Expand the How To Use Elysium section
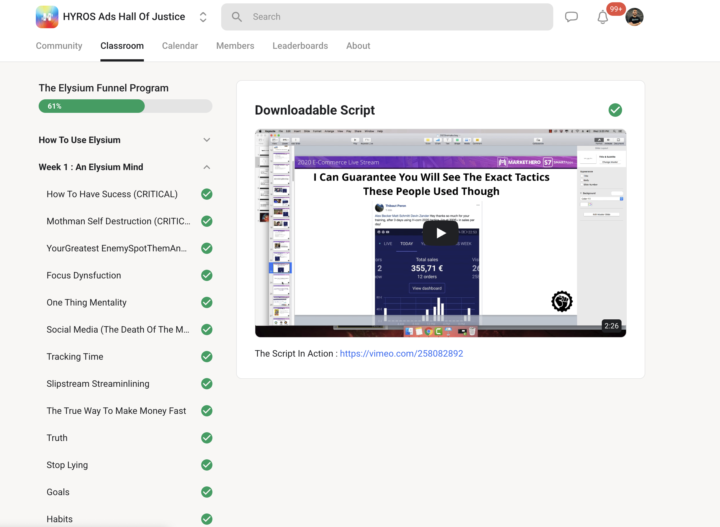Image resolution: width=720 pixels, height=527 pixels. tap(125, 140)
